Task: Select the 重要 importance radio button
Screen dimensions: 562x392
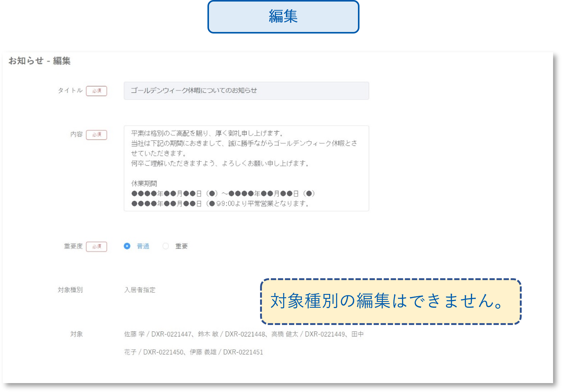Action: tap(166, 246)
